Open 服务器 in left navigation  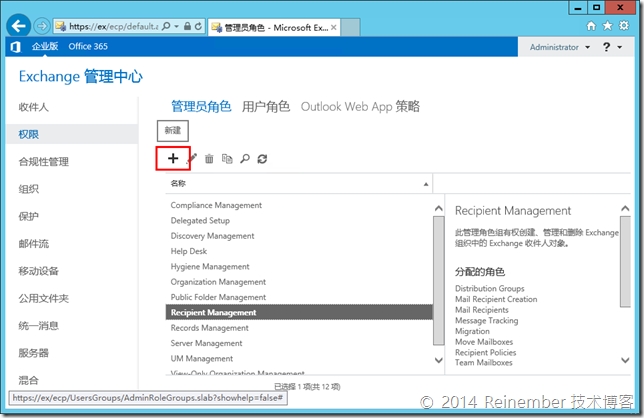(34, 353)
